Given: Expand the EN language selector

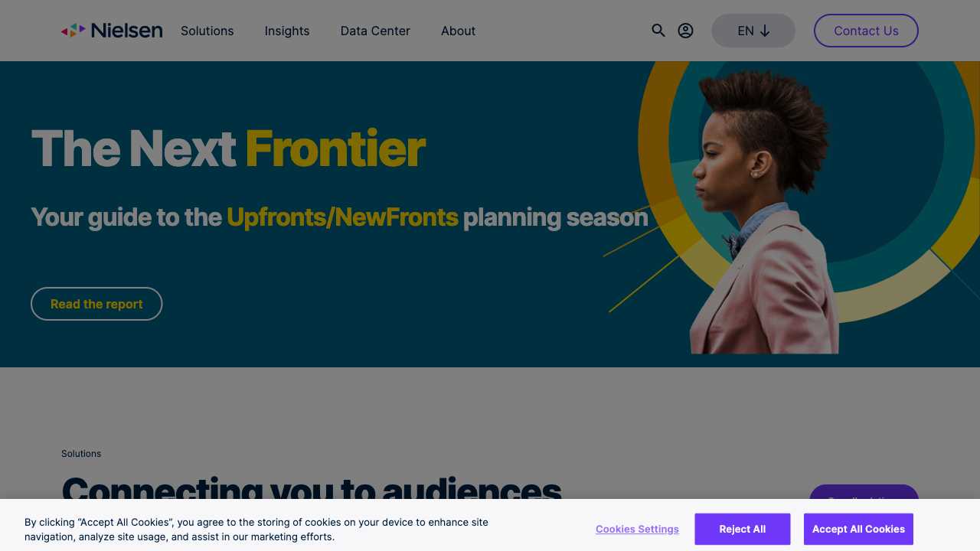Looking at the screenshot, I should tap(753, 31).
